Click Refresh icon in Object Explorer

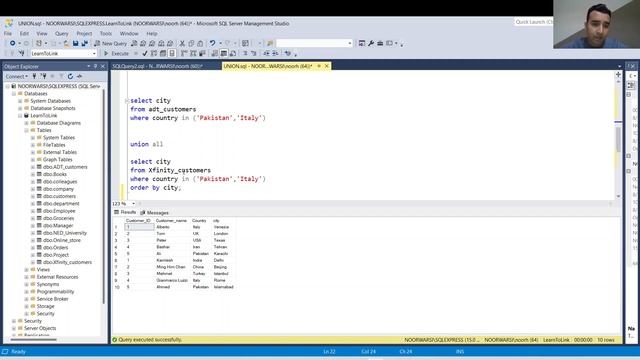[x=70, y=76]
